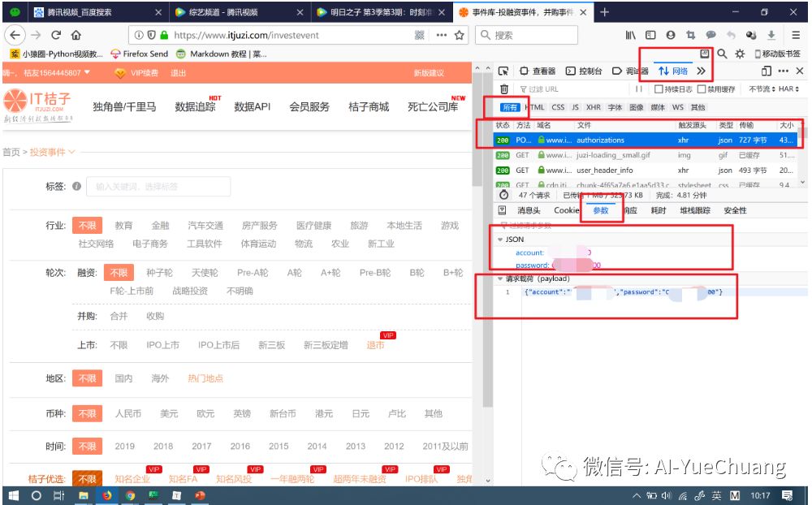This screenshot has width=812, height=505.
Task: Switch to the 综艺频道 - 腾讯视频 browser tab
Action: 238,12
